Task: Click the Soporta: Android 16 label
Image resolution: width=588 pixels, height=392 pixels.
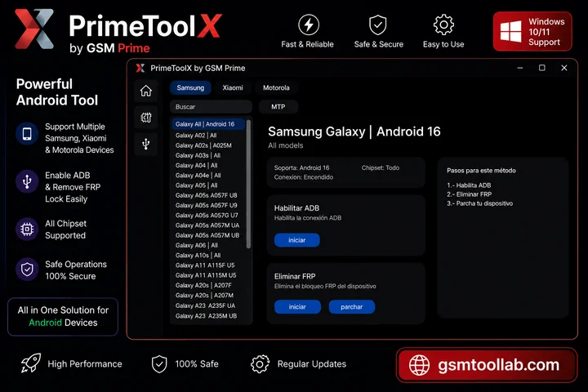Action: click(301, 167)
